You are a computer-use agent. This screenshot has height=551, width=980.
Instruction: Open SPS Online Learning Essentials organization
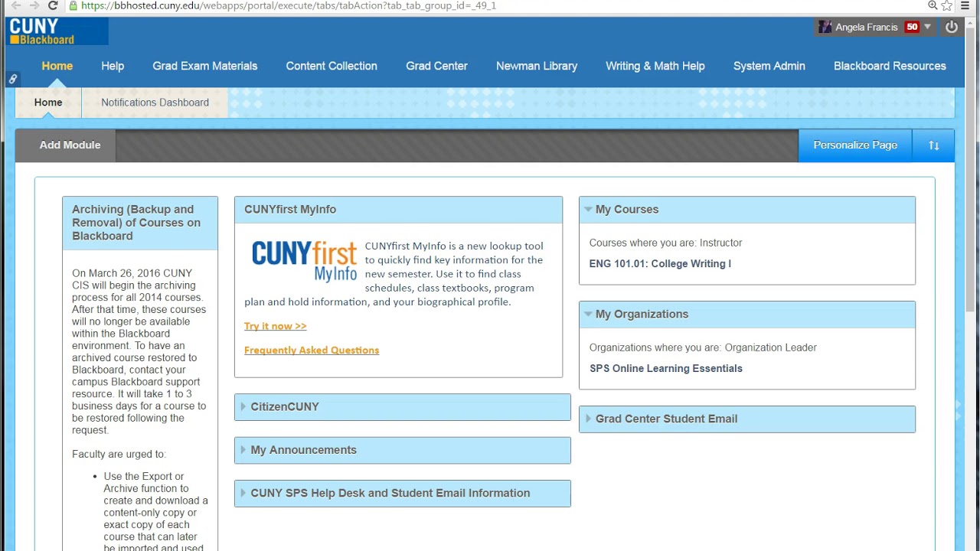[666, 369]
